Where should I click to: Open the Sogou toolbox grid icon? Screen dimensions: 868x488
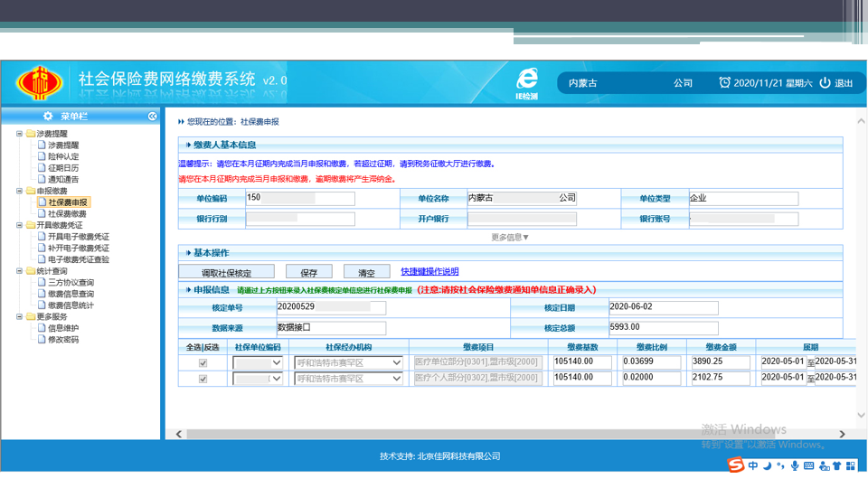click(x=851, y=466)
